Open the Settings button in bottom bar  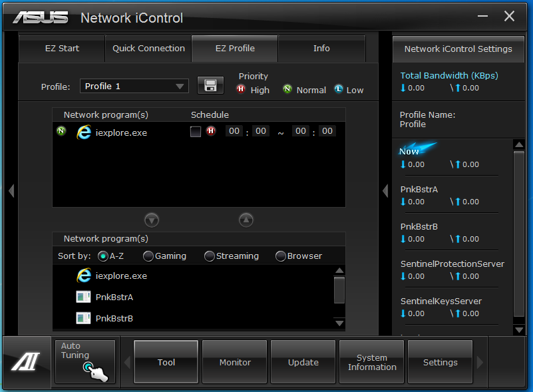(x=441, y=362)
